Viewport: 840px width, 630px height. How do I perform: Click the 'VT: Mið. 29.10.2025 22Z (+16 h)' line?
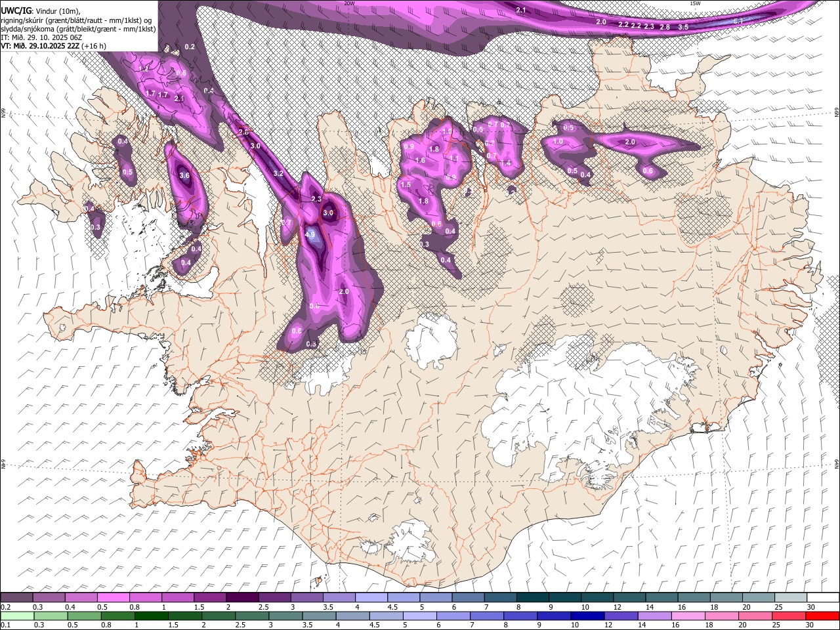(x=54, y=46)
